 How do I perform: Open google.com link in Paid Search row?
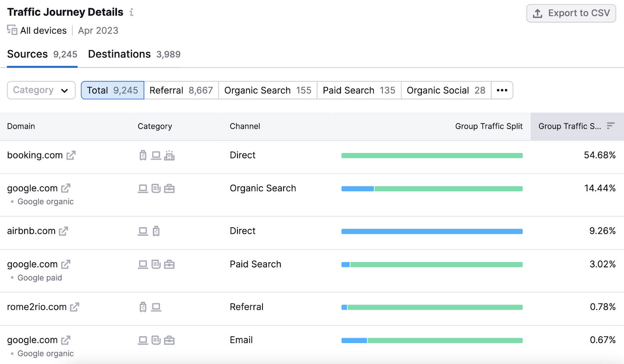point(32,264)
